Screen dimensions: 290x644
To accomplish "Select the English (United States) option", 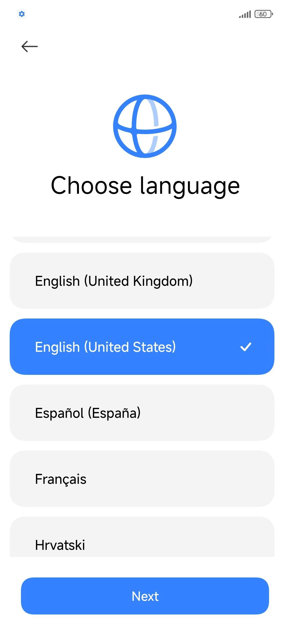I will [142, 347].
